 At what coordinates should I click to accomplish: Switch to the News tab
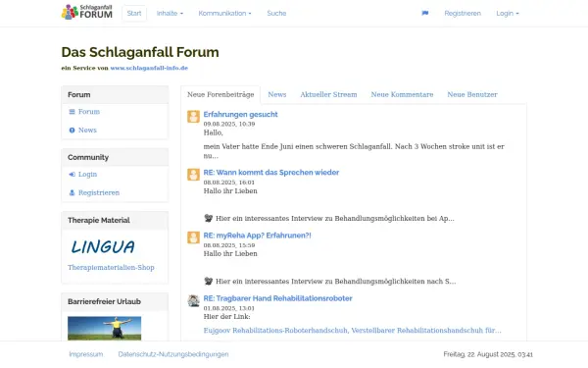[276, 94]
